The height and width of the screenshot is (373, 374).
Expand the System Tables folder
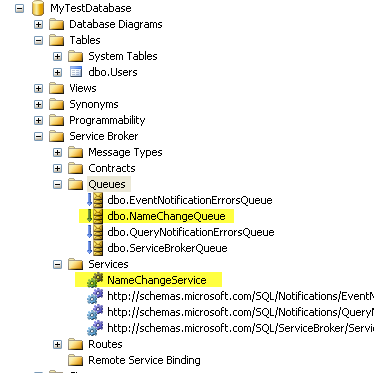[x=58, y=56]
